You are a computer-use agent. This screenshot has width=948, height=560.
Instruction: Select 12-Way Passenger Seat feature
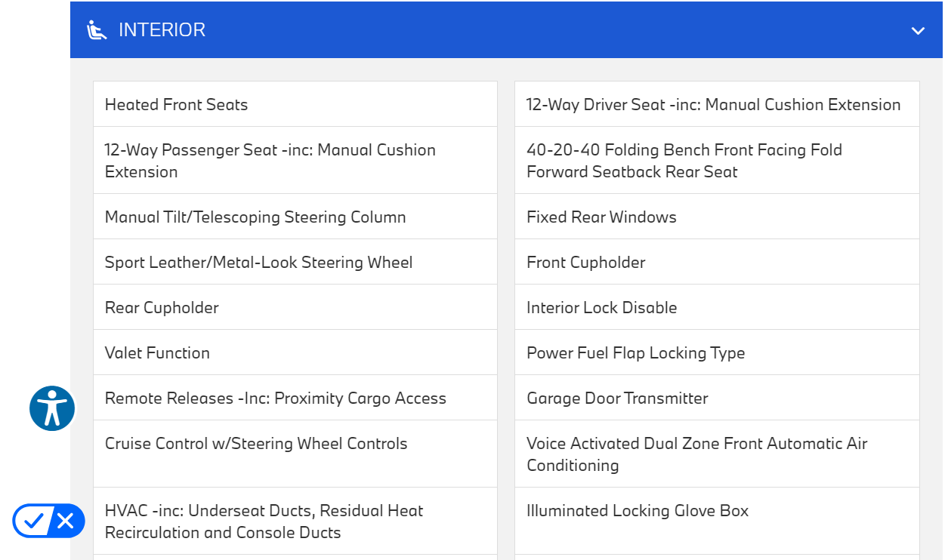[x=270, y=161]
